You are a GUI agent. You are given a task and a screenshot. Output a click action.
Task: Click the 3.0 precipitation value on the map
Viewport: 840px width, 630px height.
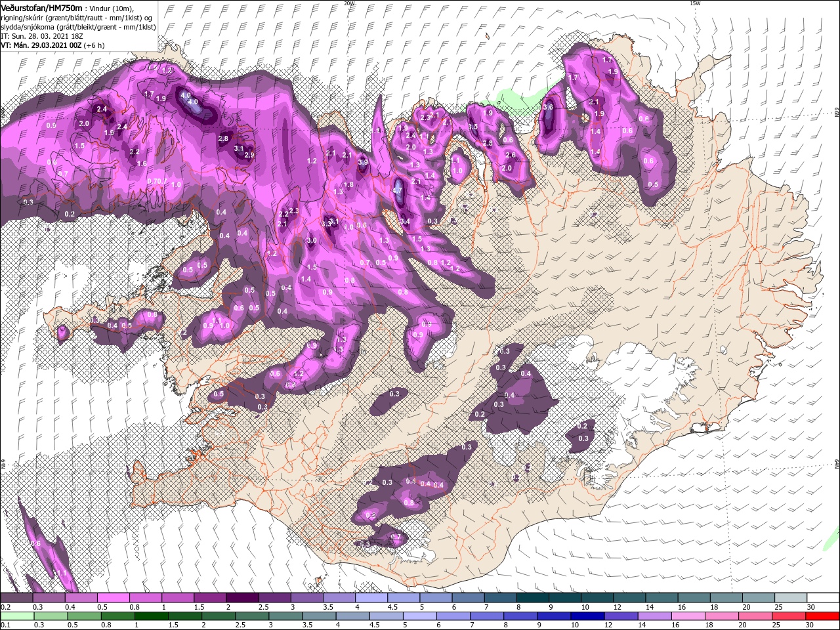pyautogui.click(x=312, y=241)
